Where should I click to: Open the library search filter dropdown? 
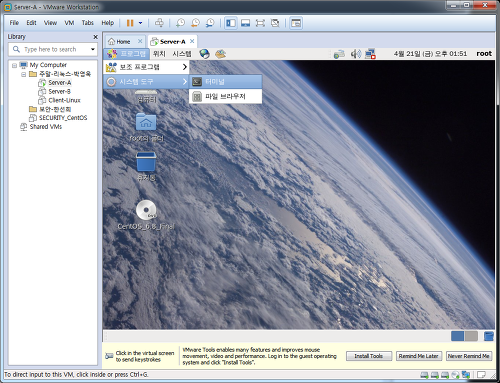(93, 49)
